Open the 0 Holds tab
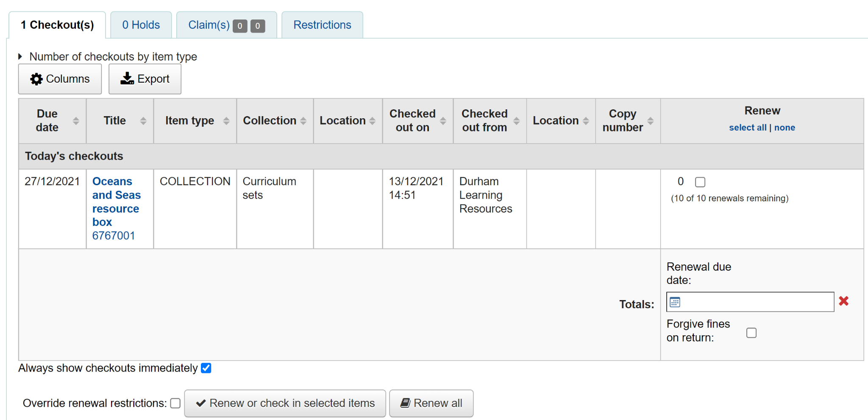Viewport: 868px width, 420px height. [140, 25]
